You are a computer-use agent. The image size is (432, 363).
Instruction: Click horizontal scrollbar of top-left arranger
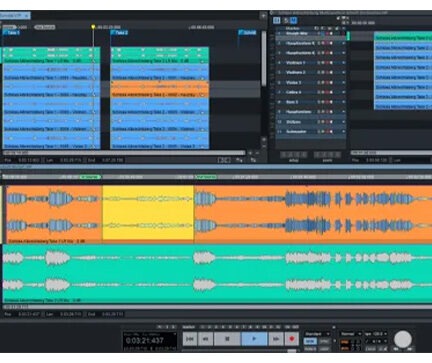[x=124, y=153]
